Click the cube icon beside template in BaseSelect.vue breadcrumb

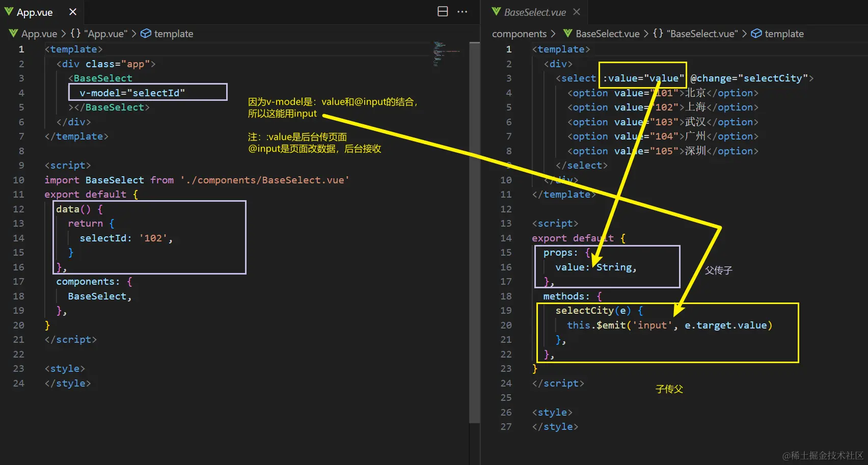[756, 33]
